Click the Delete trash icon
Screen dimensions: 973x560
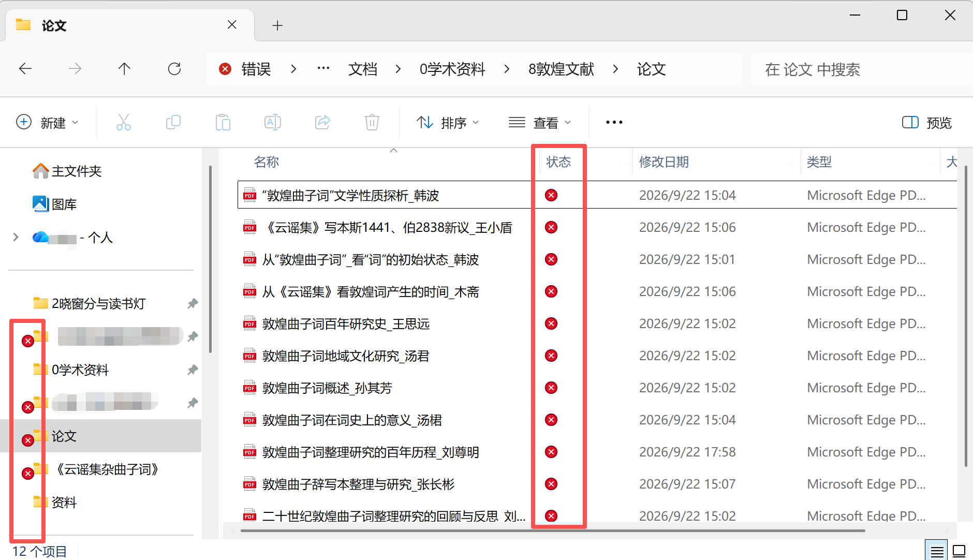tap(372, 123)
